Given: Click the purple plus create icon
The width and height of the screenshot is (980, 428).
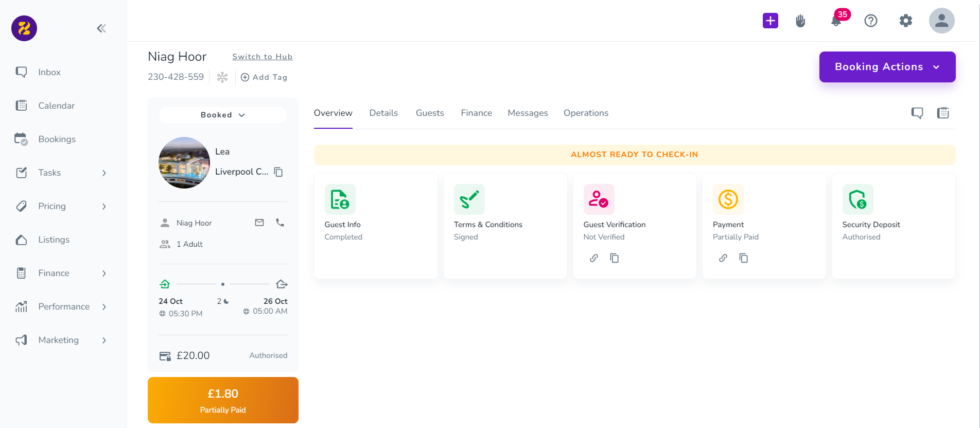Looking at the screenshot, I should point(770,21).
